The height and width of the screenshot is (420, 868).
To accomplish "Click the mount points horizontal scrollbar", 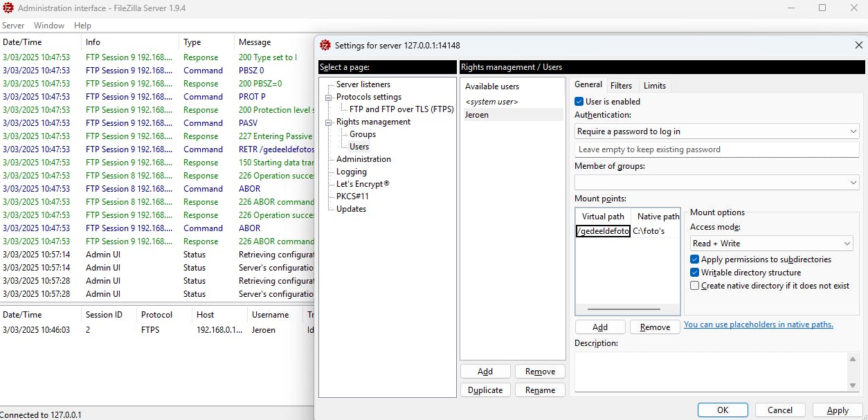I will (623, 309).
